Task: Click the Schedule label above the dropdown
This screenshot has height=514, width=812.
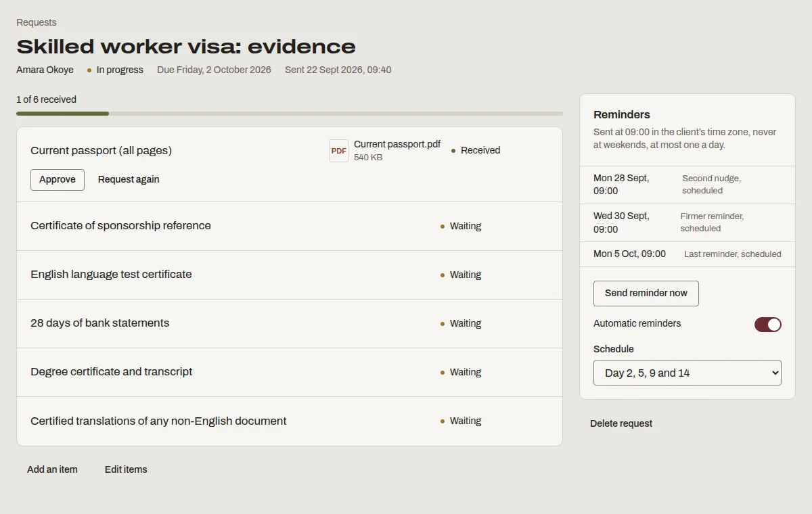Action: 614,349
